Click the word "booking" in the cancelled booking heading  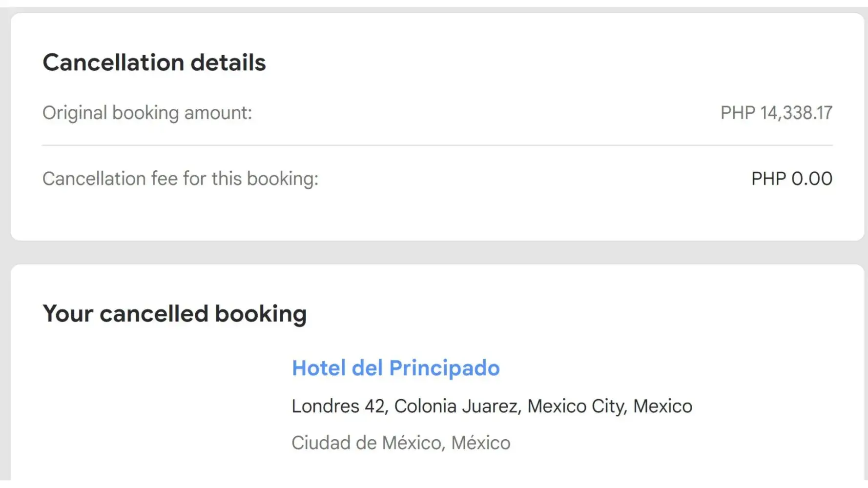point(261,313)
